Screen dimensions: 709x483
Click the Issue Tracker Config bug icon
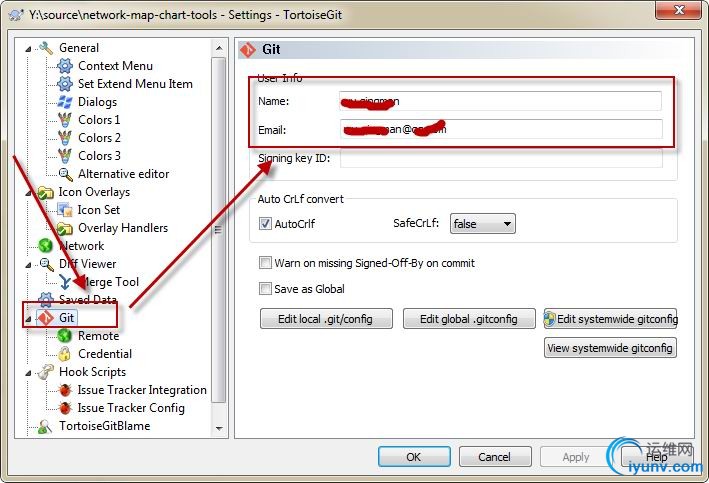point(65,408)
